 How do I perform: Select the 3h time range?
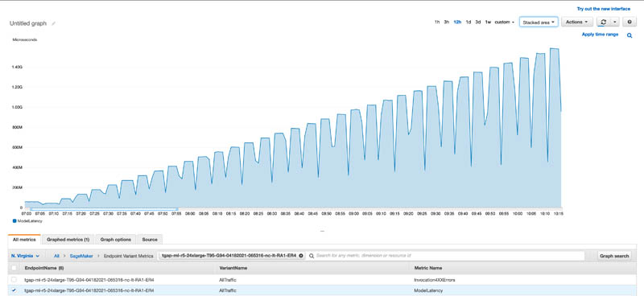pyautogui.click(x=447, y=23)
